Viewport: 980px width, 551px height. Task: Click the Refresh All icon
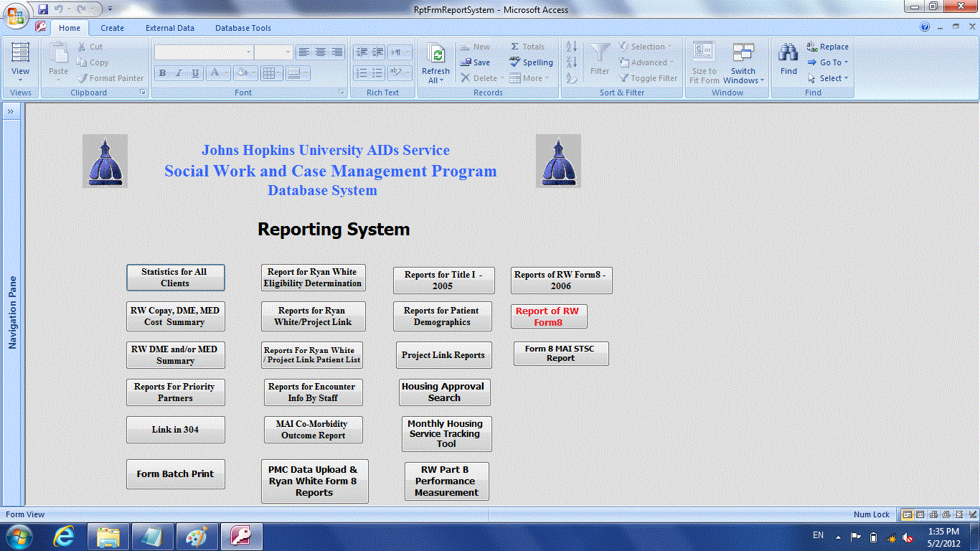(435, 54)
